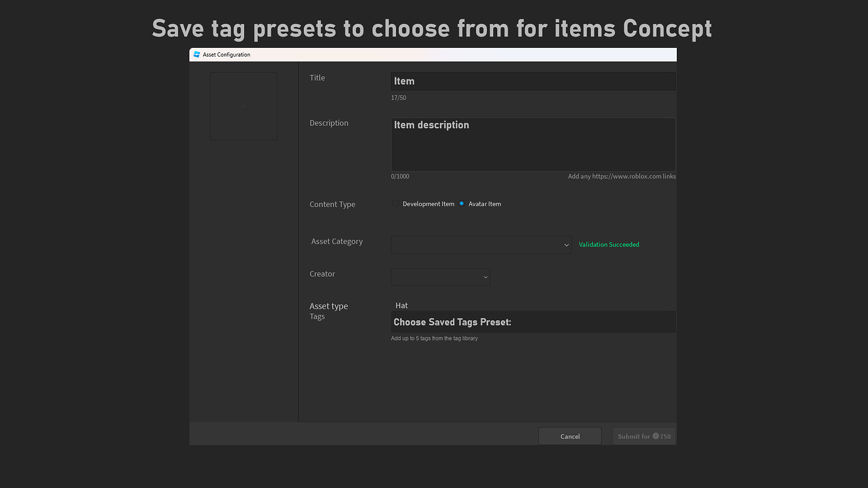Click the 17/50 character counter
The image size is (868, 488).
click(398, 97)
